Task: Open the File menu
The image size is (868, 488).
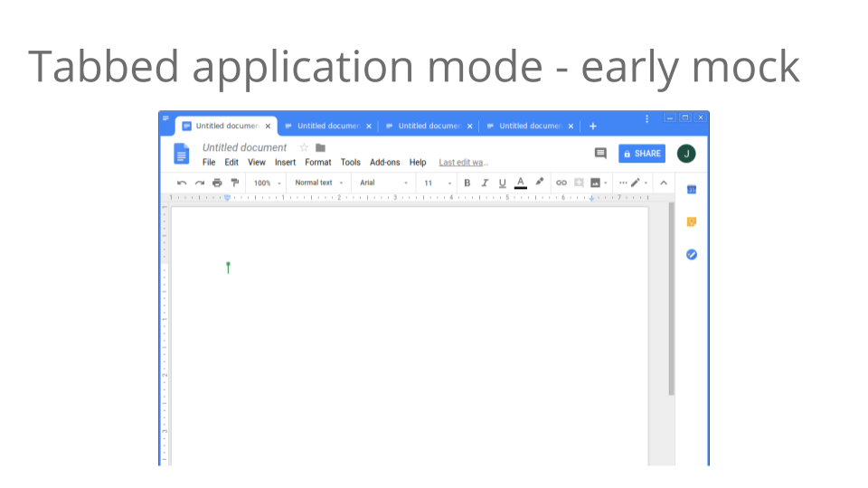Action: tap(209, 162)
